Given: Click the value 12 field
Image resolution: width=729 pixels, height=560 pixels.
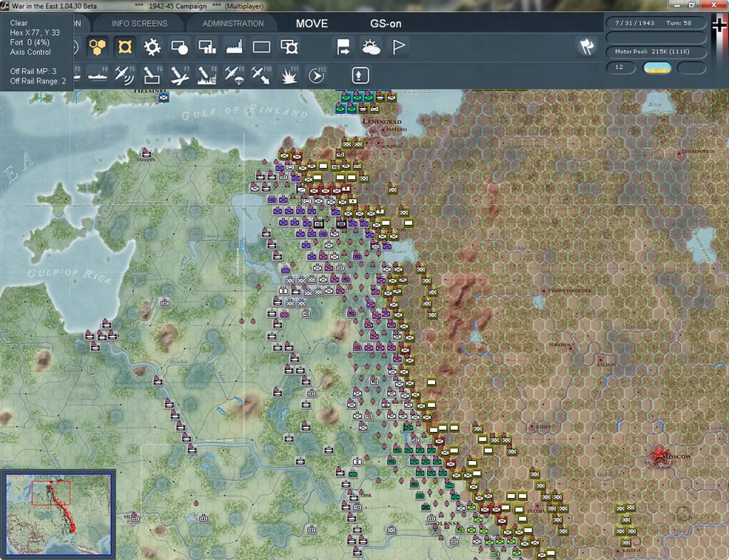Looking at the screenshot, I should pyautogui.click(x=620, y=68).
